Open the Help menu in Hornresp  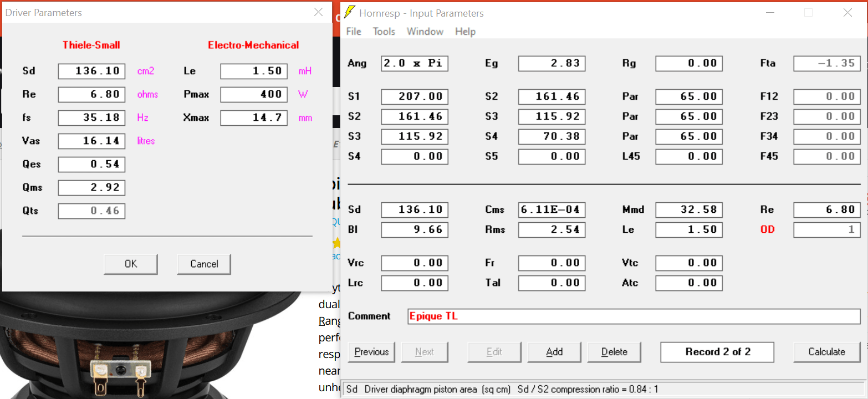466,31
